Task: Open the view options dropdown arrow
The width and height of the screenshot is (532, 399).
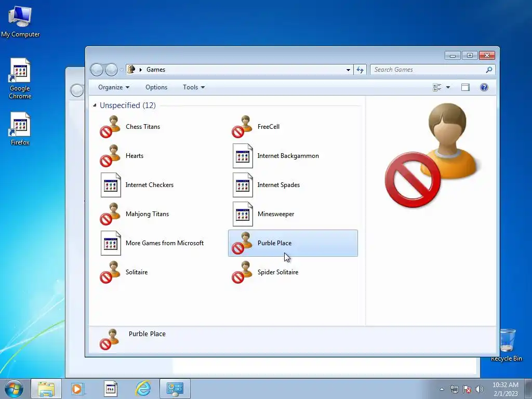Action: click(448, 87)
